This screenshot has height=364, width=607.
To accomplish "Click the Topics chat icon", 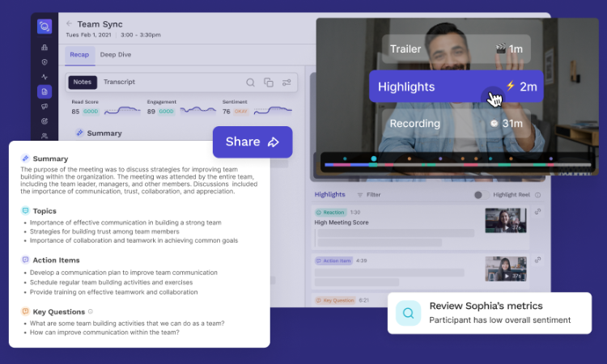I will [25, 210].
